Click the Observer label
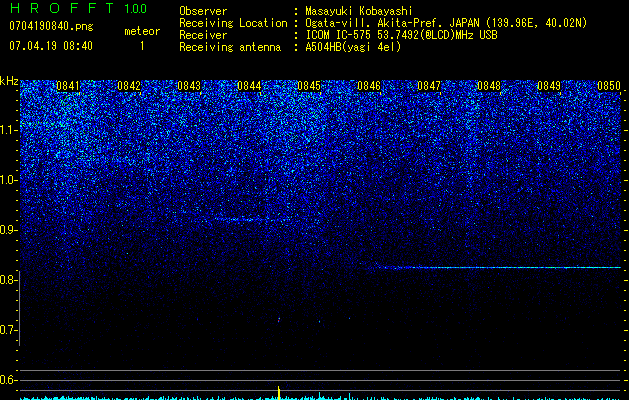The width and height of the screenshot is (629, 400). point(203,11)
